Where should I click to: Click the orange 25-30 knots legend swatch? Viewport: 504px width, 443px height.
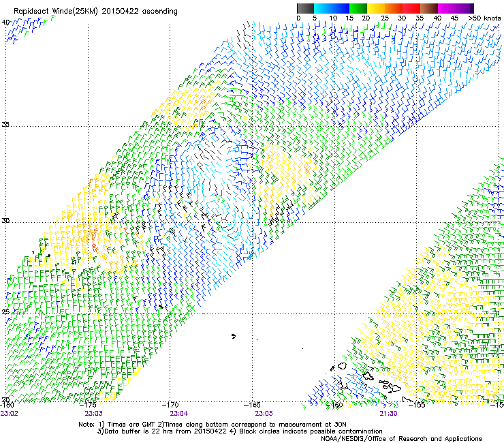[x=394, y=8]
